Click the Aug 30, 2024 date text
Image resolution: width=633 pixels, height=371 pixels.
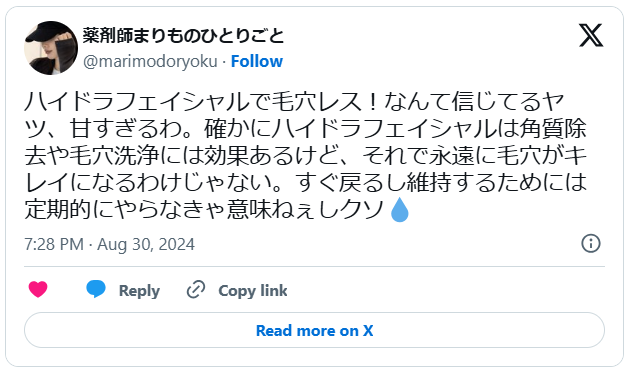[146, 244]
